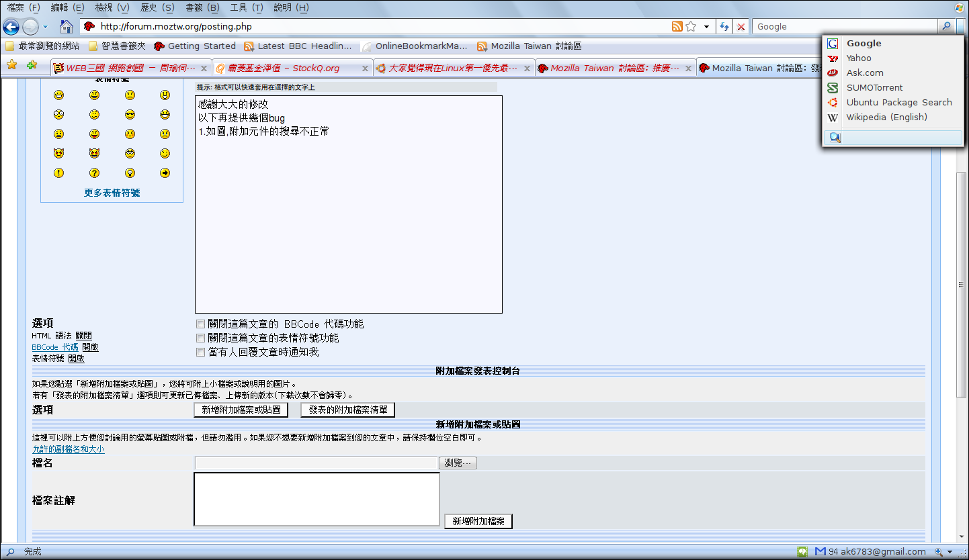
Task: Open the 工具 (T) menu
Action: [247, 7]
